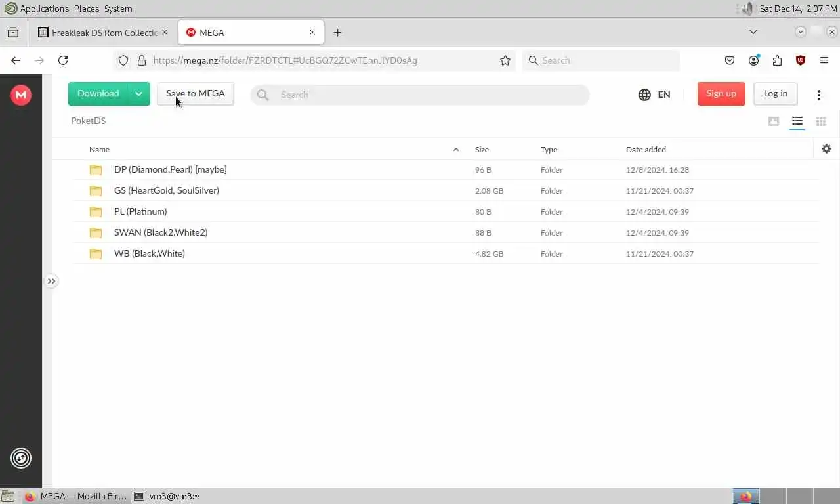
Task: Open transfers icon at sidebar bottom
Action: tap(21, 458)
